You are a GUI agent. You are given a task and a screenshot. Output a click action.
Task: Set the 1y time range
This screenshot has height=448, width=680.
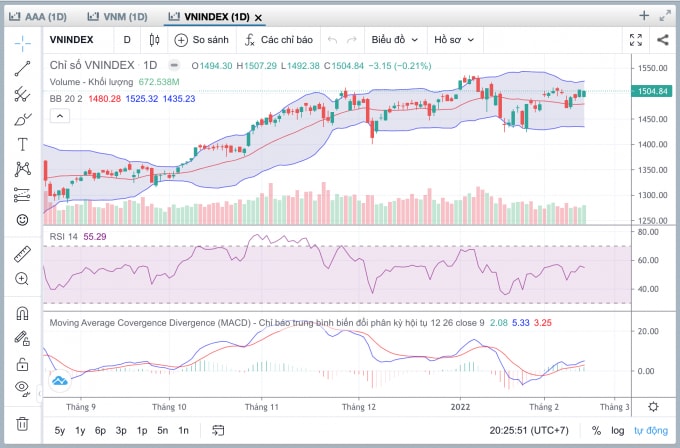(x=80, y=431)
